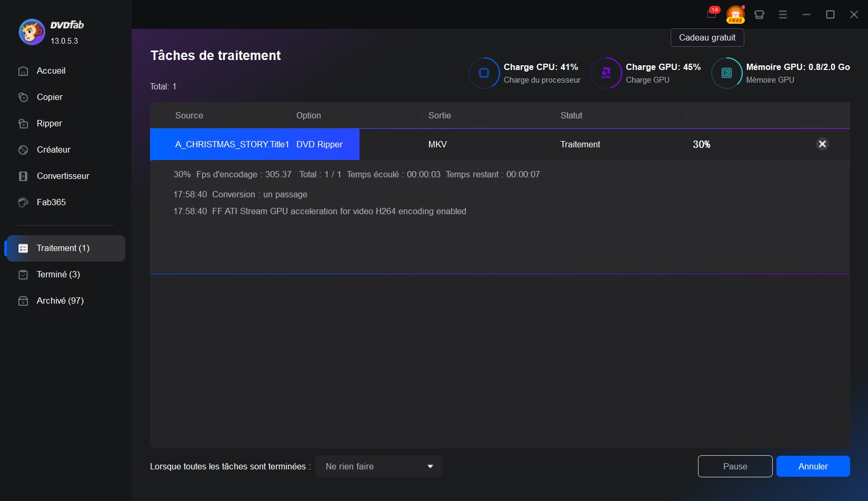Click Annuler to cancel all tasks
This screenshot has width=868, height=501.
tap(813, 466)
